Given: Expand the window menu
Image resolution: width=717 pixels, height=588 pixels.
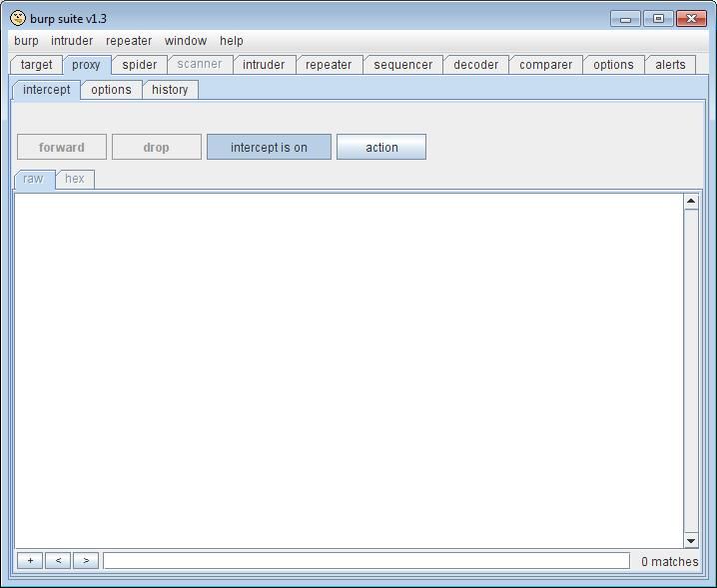Looking at the screenshot, I should [186, 41].
